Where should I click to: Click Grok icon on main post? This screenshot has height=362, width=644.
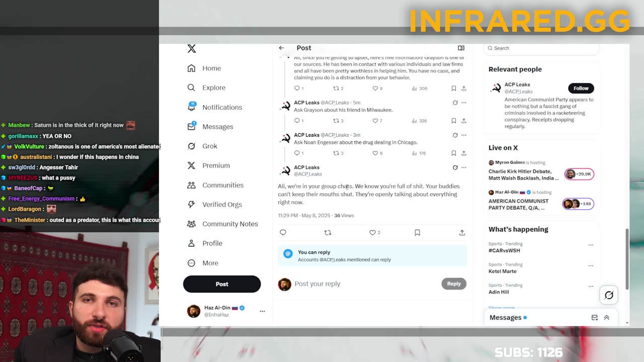click(x=455, y=167)
